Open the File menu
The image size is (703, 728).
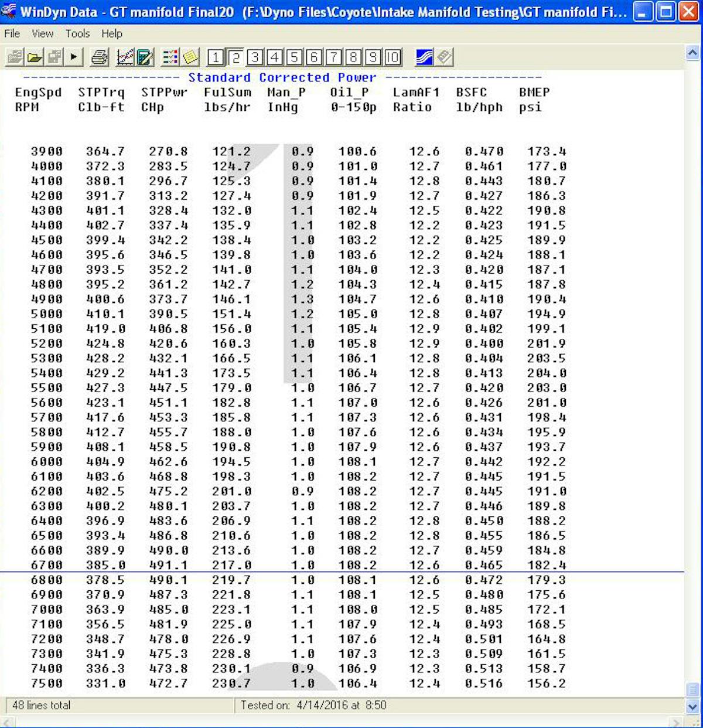(x=12, y=33)
